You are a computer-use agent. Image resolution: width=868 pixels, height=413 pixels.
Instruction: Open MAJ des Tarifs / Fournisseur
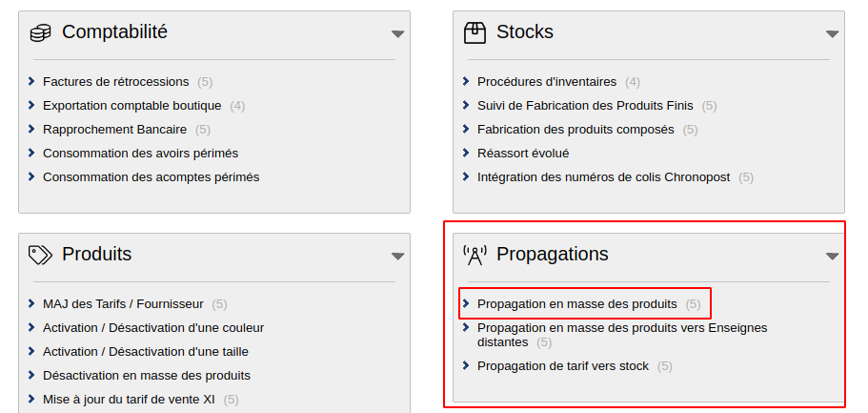(123, 304)
